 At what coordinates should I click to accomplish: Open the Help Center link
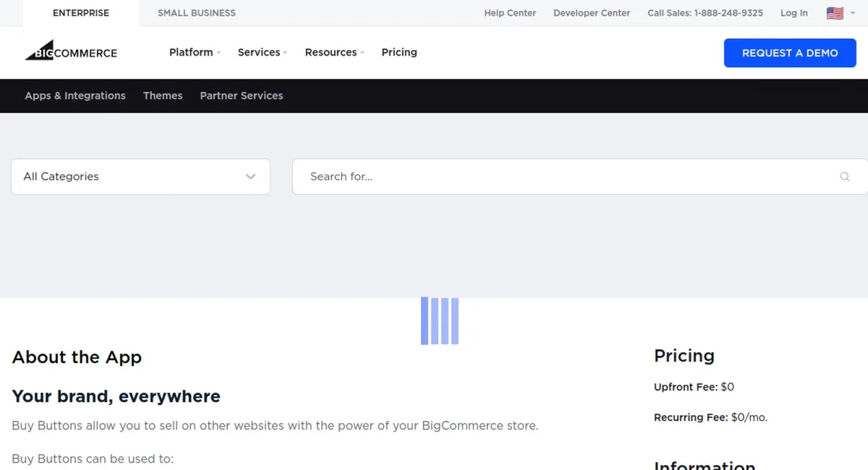(510, 13)
